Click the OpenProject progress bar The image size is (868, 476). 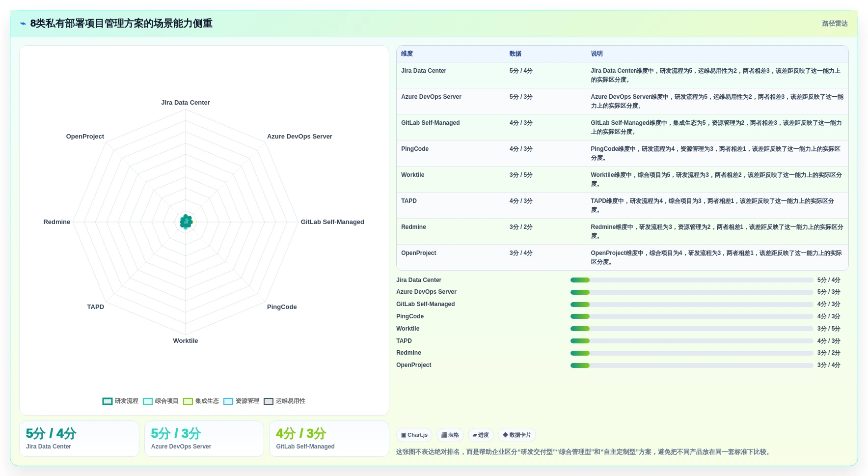coord(692,365)
